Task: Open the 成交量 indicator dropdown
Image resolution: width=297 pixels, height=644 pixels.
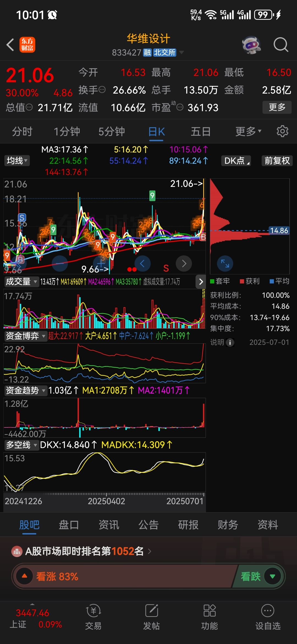Action: (x=21, y=282)
